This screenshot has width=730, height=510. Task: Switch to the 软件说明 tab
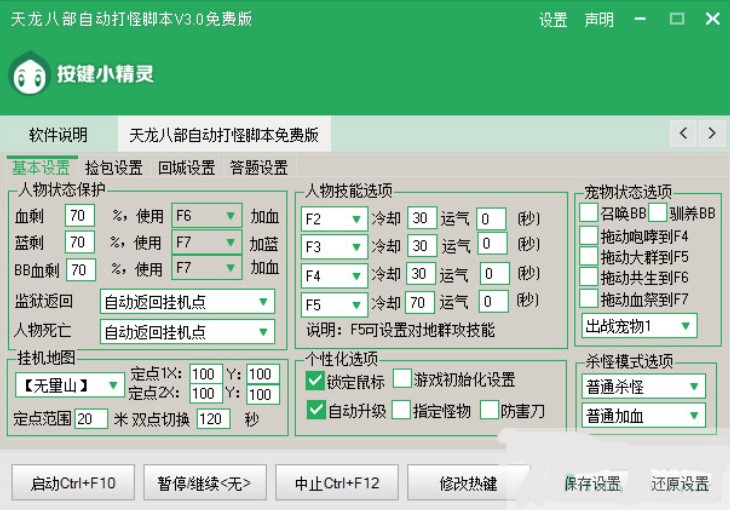(x=58, y=135)
